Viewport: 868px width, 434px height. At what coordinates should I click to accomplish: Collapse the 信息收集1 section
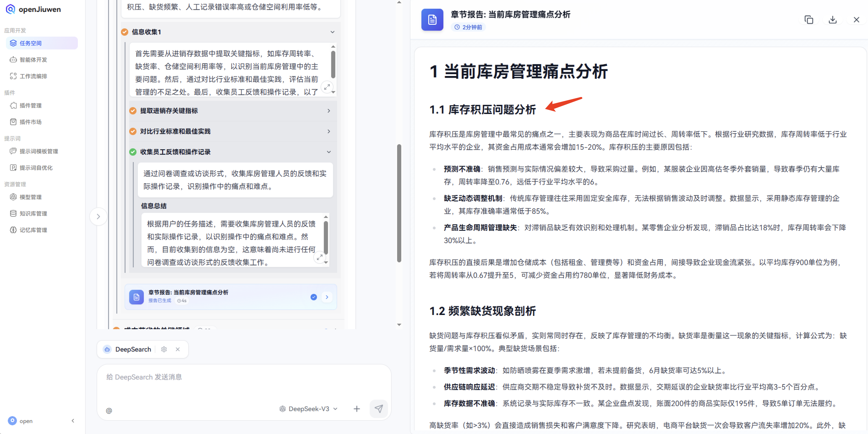coord(332,32)
